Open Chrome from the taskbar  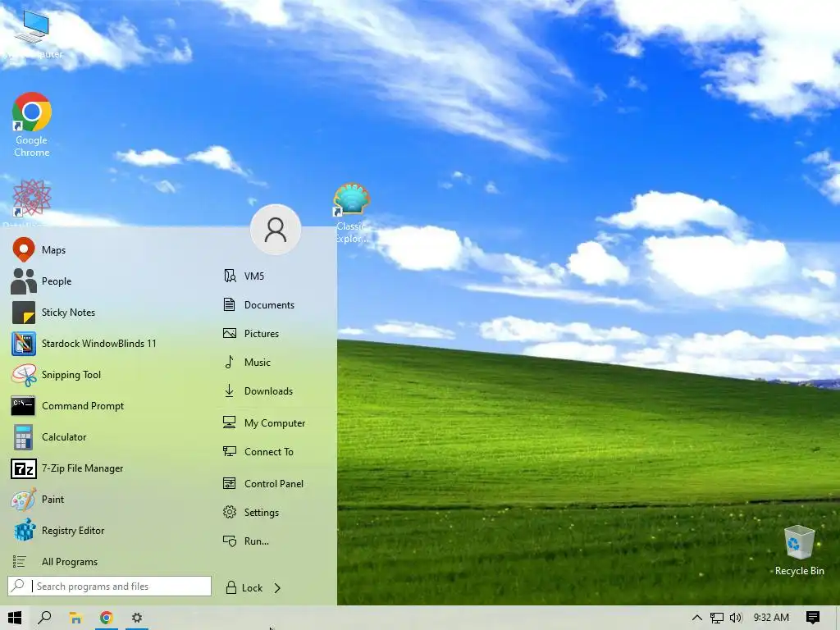[106, 618]
